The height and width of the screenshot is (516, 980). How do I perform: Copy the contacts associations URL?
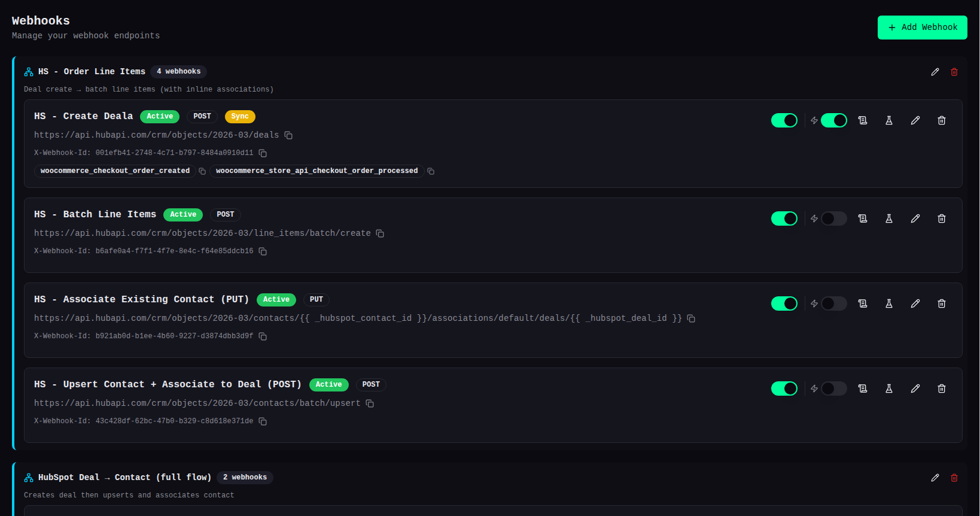pos(691,318)
